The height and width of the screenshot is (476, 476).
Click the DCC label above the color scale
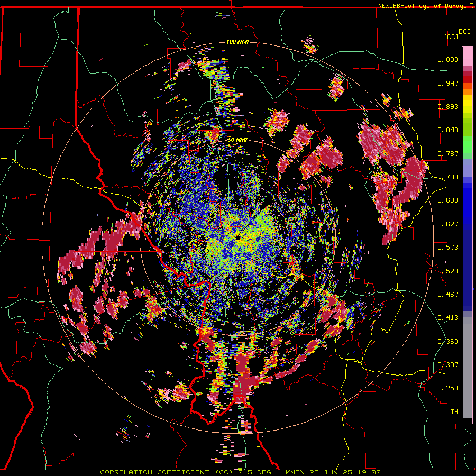coord(464,32)
